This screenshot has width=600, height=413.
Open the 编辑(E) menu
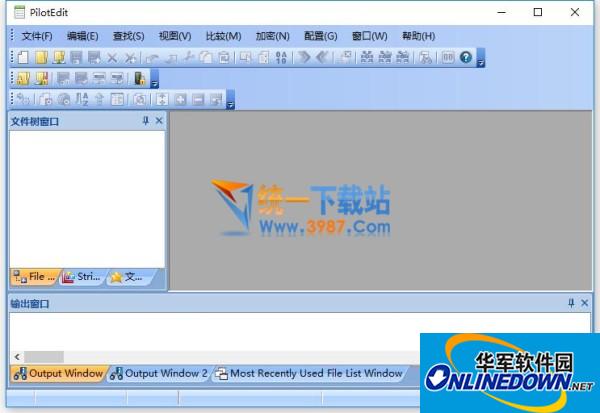(82, 36)
